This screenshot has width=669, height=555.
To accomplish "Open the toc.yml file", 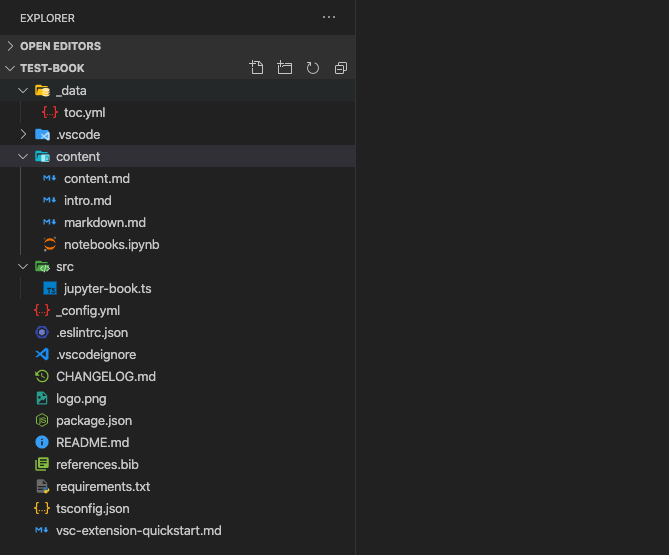I will 84,113.
